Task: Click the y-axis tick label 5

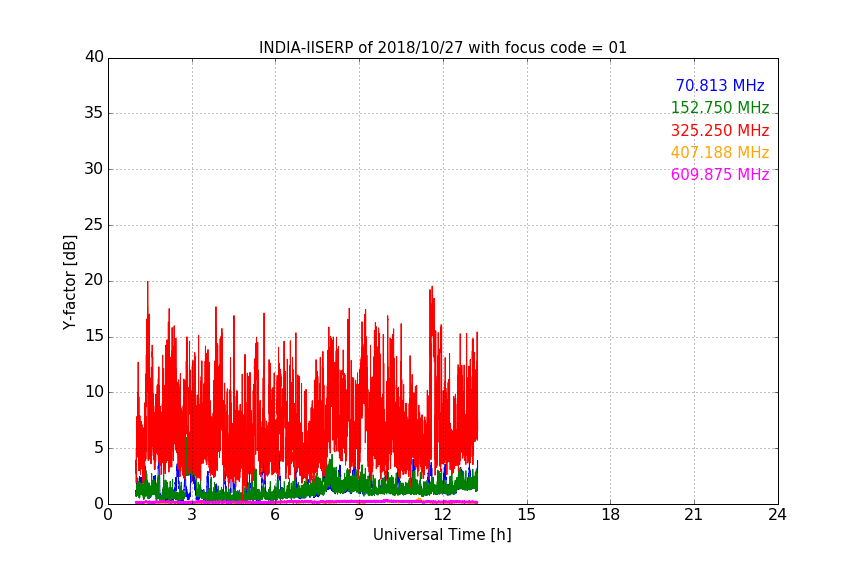Action: [99, 448]
